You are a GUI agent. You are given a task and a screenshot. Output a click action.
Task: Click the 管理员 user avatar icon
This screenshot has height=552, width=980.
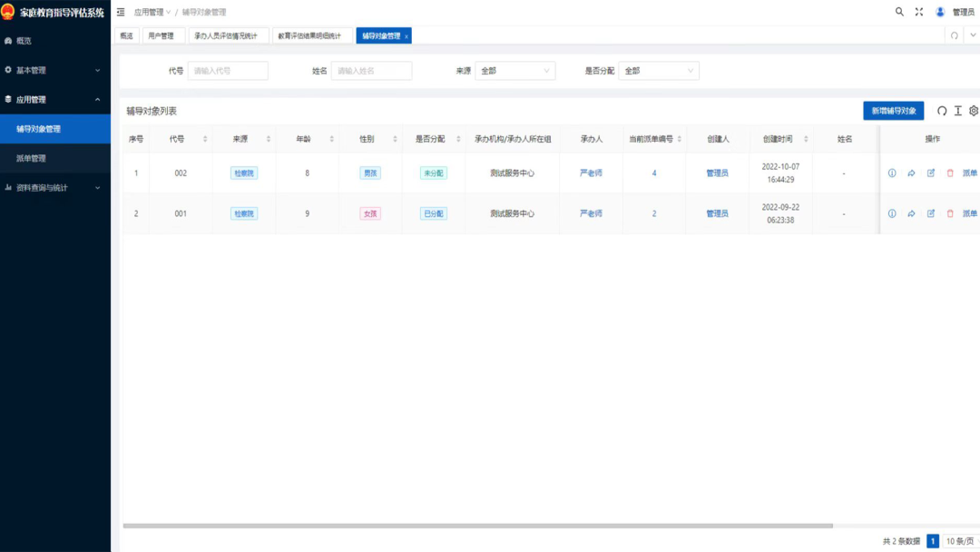pos(940,12)
